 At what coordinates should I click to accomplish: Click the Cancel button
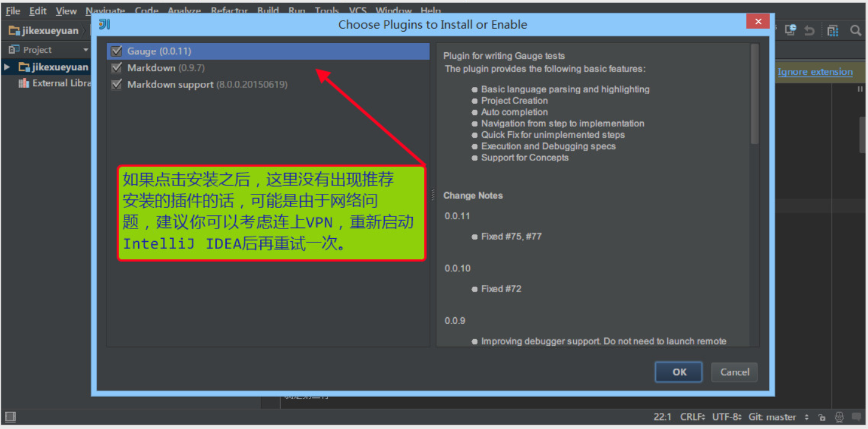[x=734, y=372]
